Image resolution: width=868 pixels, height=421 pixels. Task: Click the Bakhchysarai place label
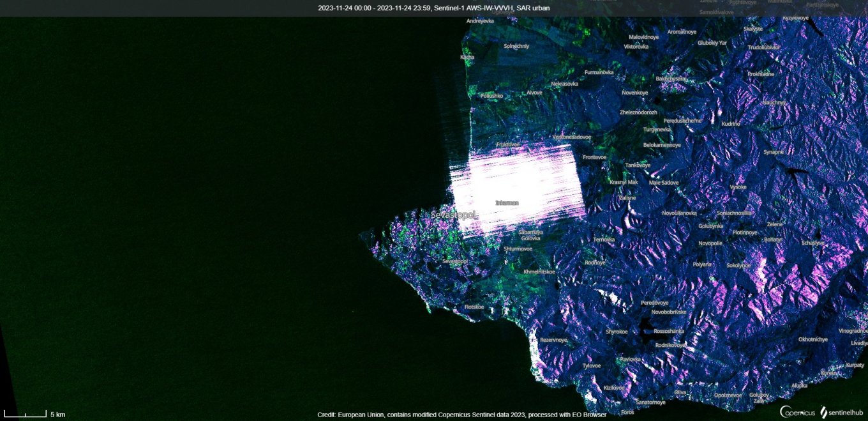click(x=671, y=78)
